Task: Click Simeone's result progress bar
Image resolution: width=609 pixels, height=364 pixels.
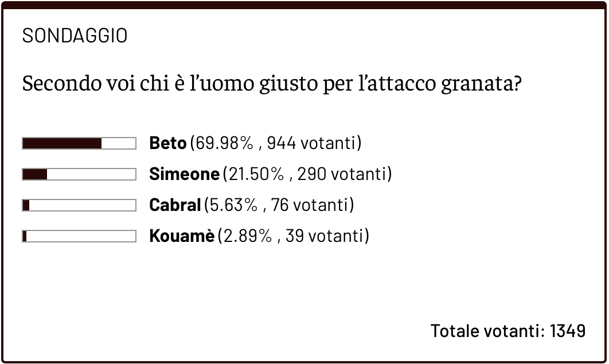Action: tap(79, 174)
